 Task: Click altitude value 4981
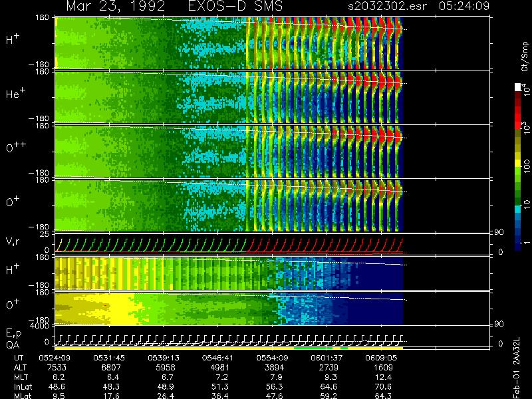pyautogui.click(x=219, y=368)
